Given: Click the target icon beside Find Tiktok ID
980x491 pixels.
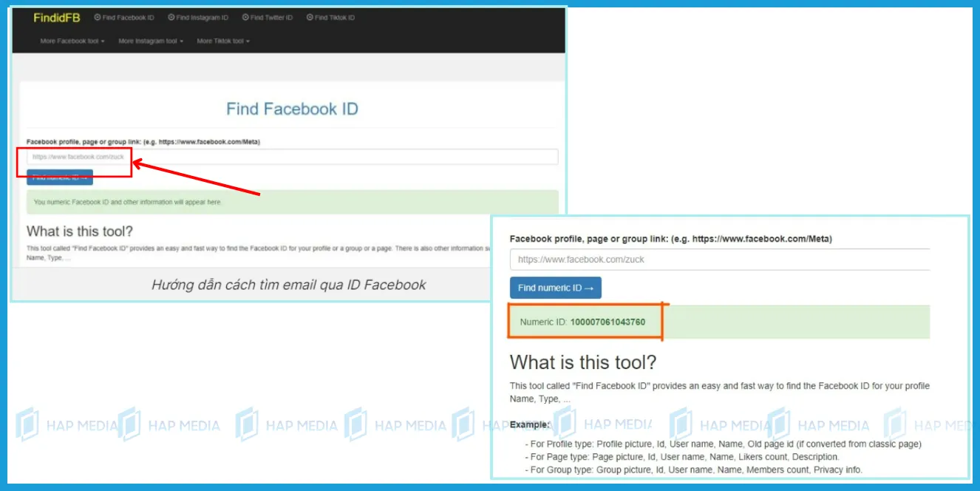Looking at the screenshot, I should 310,17.
